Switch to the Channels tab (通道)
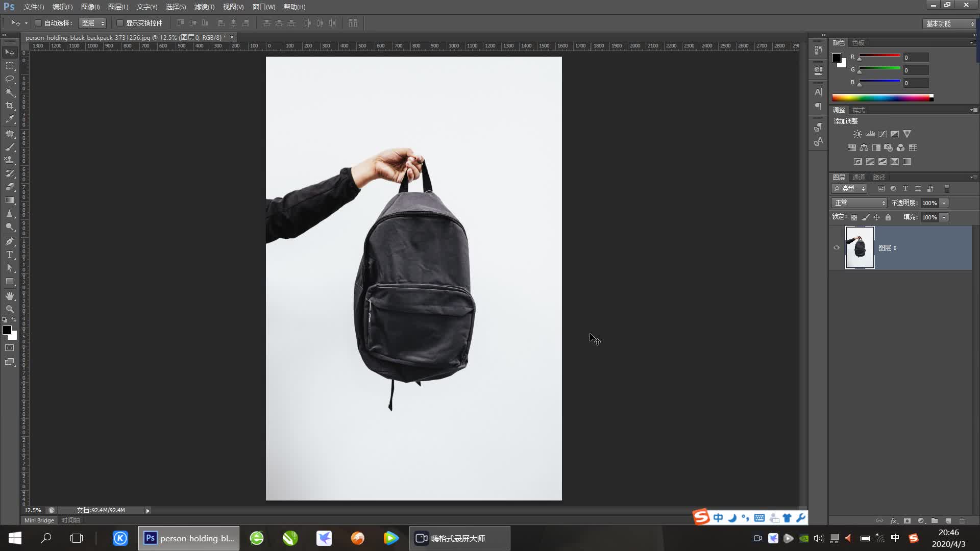This screenshot has width=980, height=551. [x=859, y=177]
